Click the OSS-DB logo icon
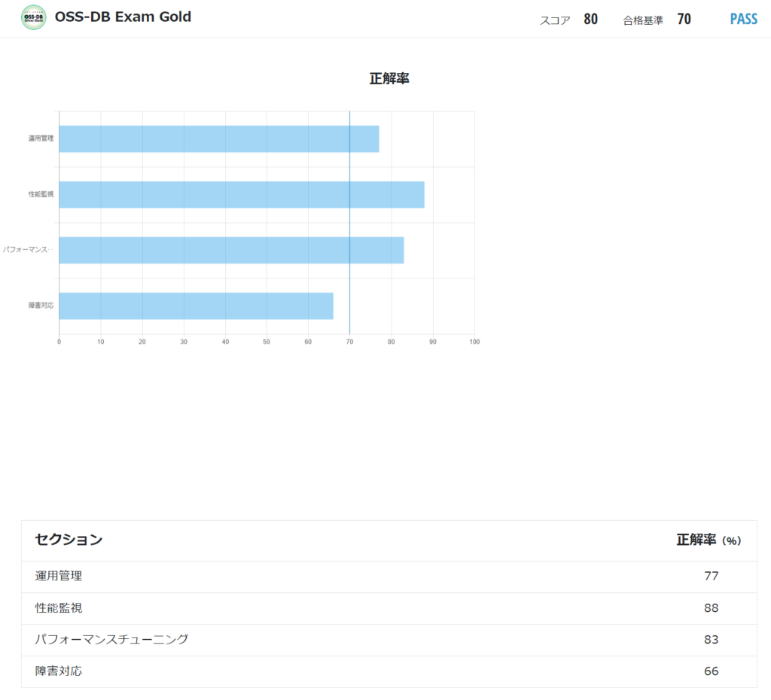The image size is (771, 700). (x=33, y=16)
